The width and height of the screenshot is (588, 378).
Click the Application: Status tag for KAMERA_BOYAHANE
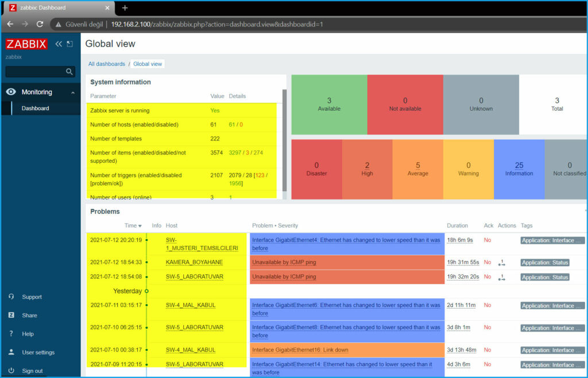545,263
